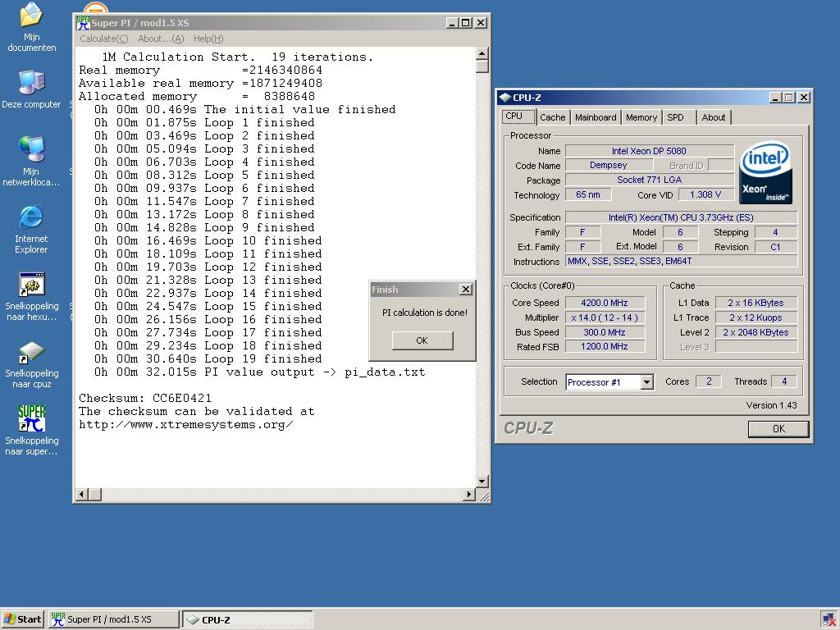Switch to the Memory tab in CPU-Z
This screenshot has width=840, height=630.
point(641,117)
